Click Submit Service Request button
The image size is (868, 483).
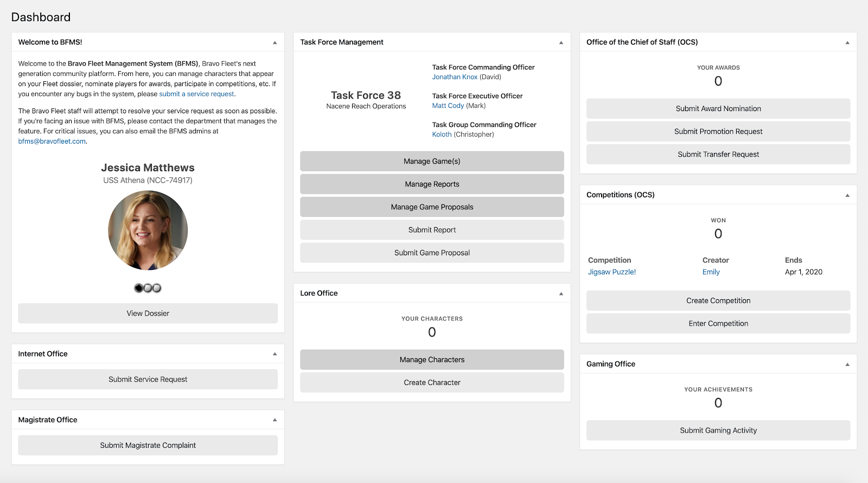[x=148, y=379]
